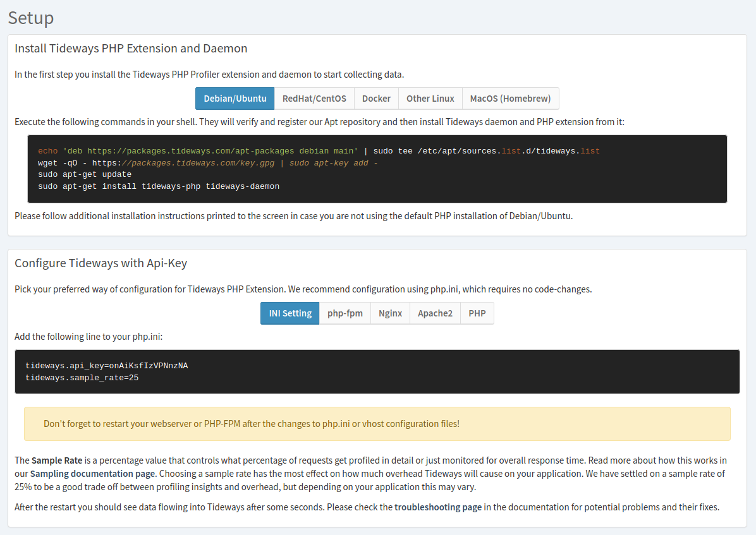Viewport: 756px width, 535px height.
Task: Click 'Add the following line to your php.ini' text
Action: (x=88, y=337)
